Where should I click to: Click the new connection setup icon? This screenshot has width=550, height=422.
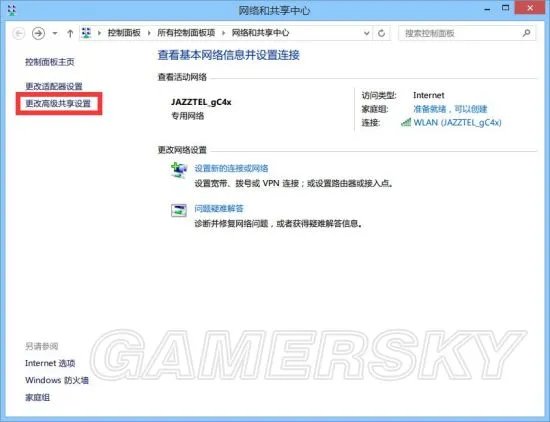point(179,170)
